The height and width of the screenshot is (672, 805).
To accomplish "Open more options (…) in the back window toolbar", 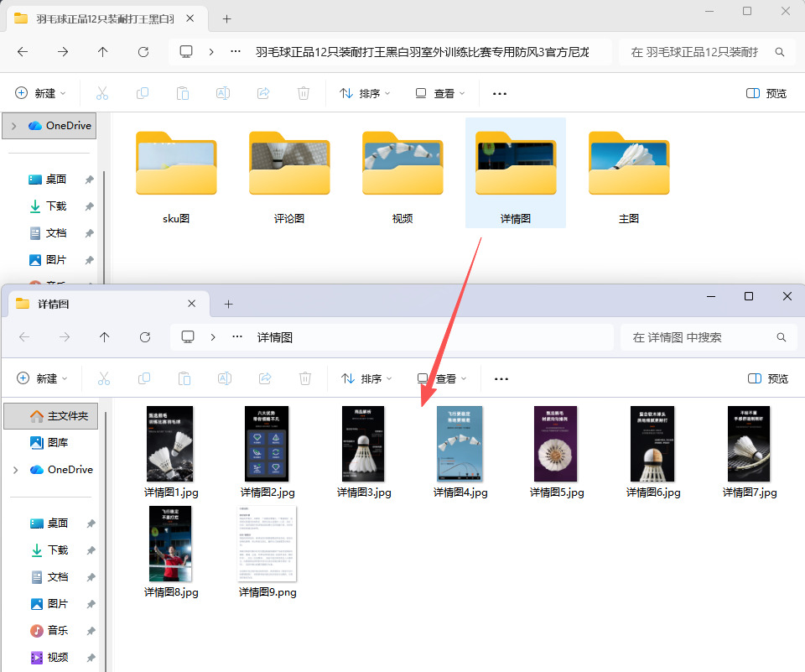I will [500, 93].
